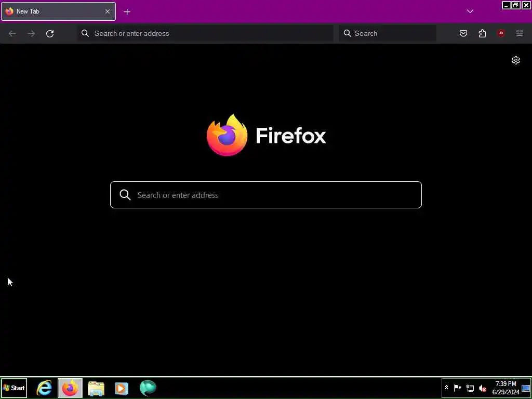532x399 pixels.
Task: Select the Firefox taskbar button
Action: point(70,388)
